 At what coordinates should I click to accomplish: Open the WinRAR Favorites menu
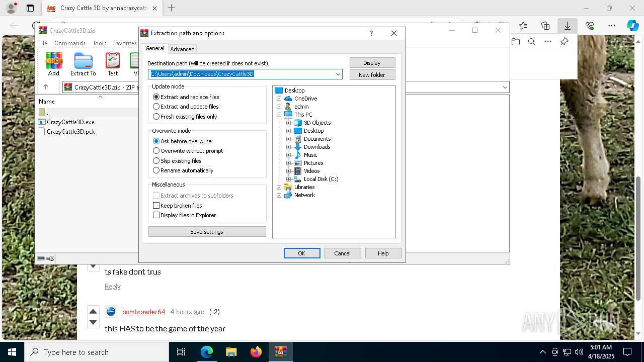pyautogui.click(x=125, y=43)
